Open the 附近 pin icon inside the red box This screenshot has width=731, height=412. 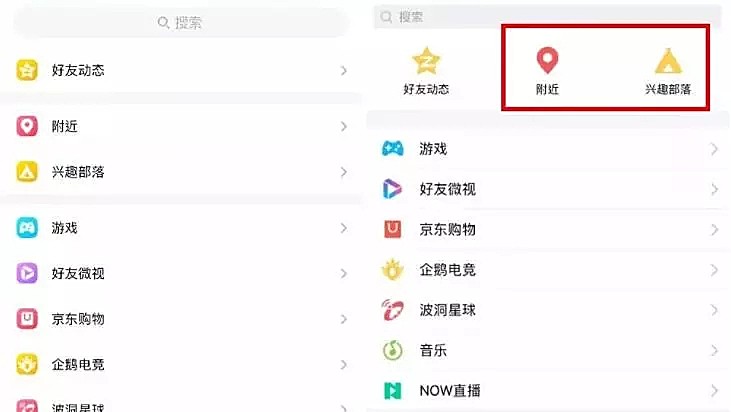pyautogui.click(x=547, y=60)
